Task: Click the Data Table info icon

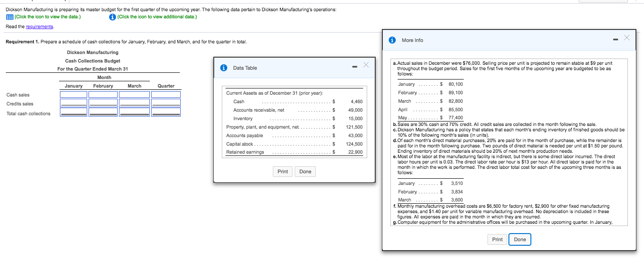Action: point(225,68)
